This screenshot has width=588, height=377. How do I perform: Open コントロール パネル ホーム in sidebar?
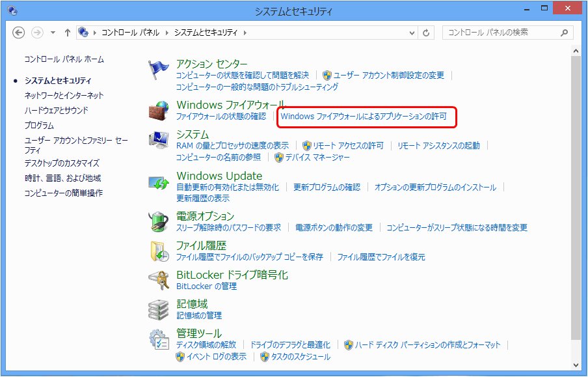[64, 59]
